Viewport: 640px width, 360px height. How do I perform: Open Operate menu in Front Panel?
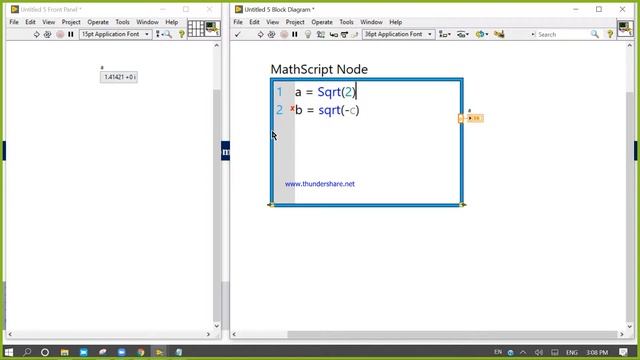pyautogui.click(x=98, y=22)
